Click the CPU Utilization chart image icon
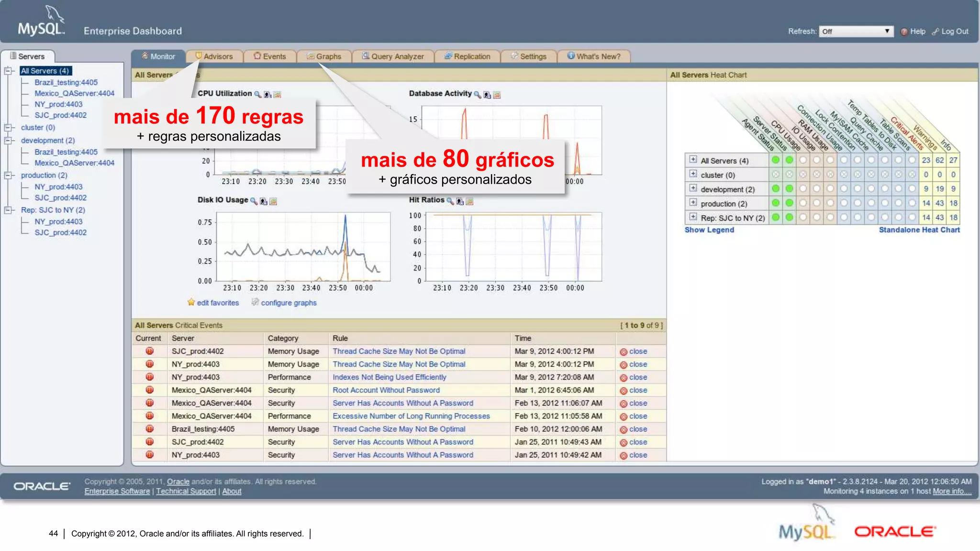The image size is (980, 551). [x=277, y=94]
